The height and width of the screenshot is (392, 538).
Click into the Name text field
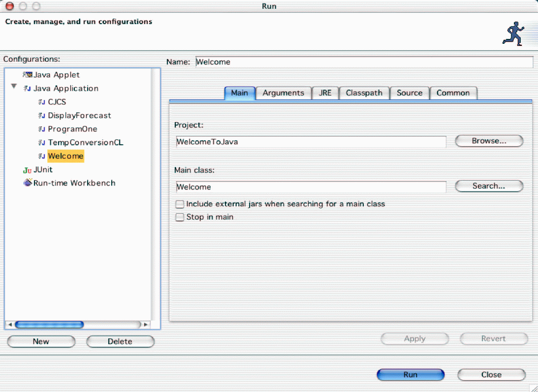tap(364, 62)
